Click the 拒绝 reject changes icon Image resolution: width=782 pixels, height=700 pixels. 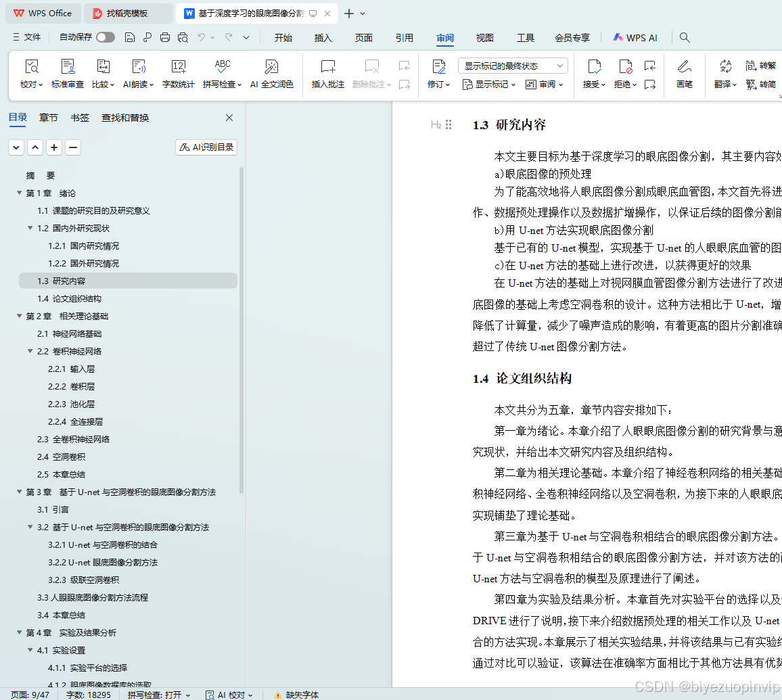[625, 67]
